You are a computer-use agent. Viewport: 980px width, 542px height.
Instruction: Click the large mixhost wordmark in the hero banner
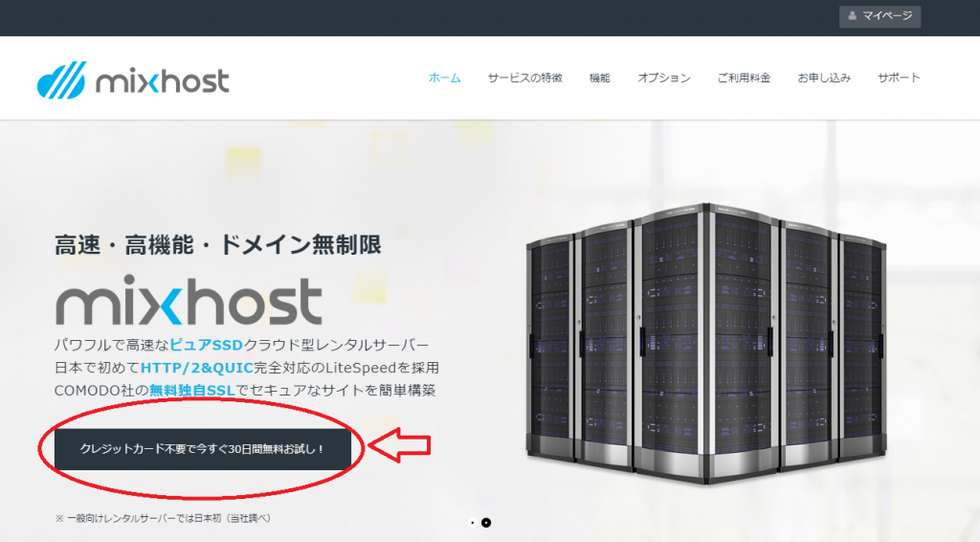click(x=189, y=302)
